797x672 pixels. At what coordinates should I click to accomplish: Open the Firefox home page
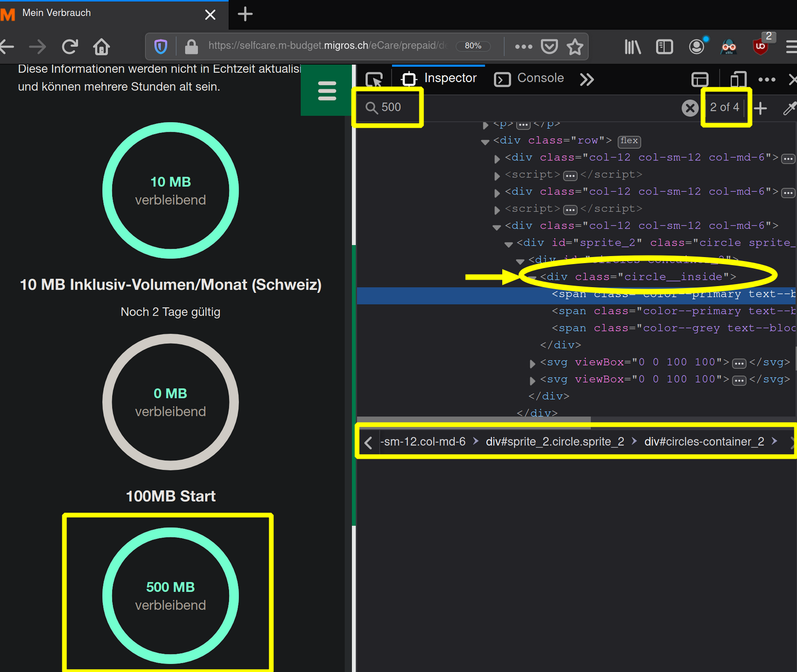point(102,47)
